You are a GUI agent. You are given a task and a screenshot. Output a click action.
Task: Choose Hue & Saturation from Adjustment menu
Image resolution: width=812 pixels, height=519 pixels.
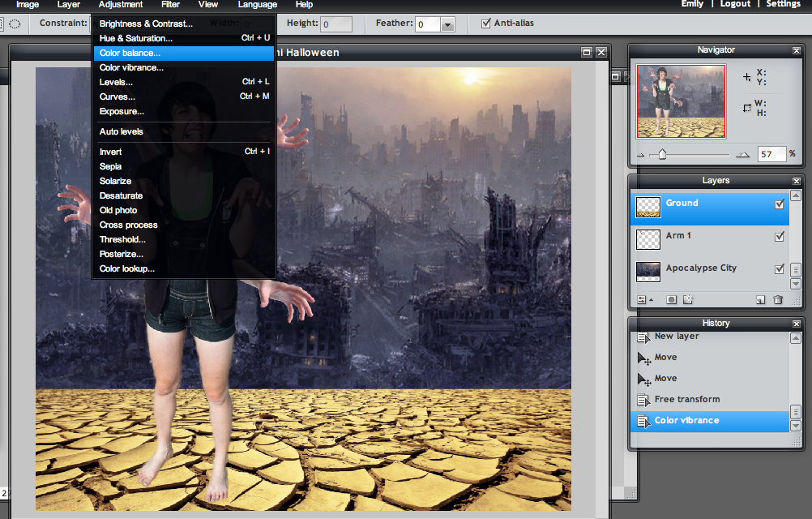point(184,38)
